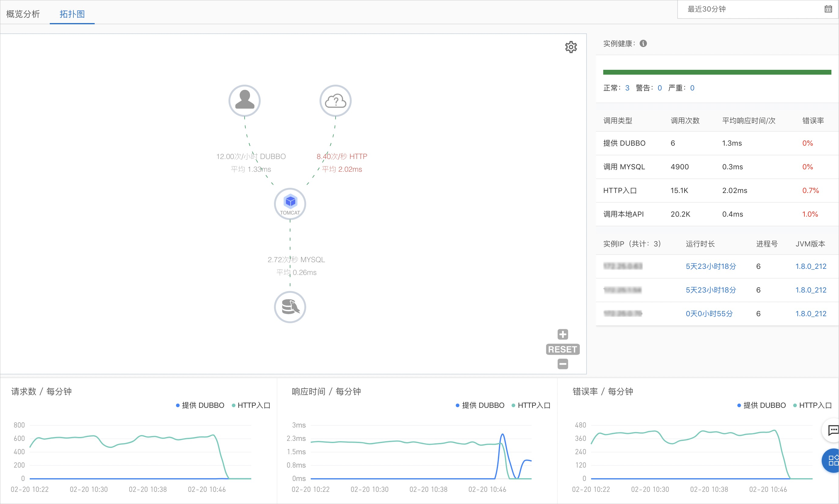
Task: Toggle HTTP入口 legend in response time chart
Action: click(531, 405)
